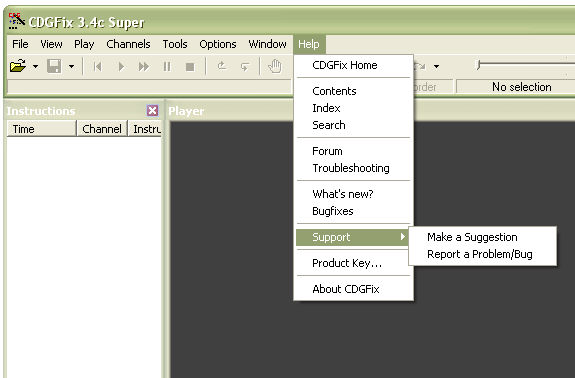Close the open Help menu
The image size is (575, 378).
pos(309,44)
